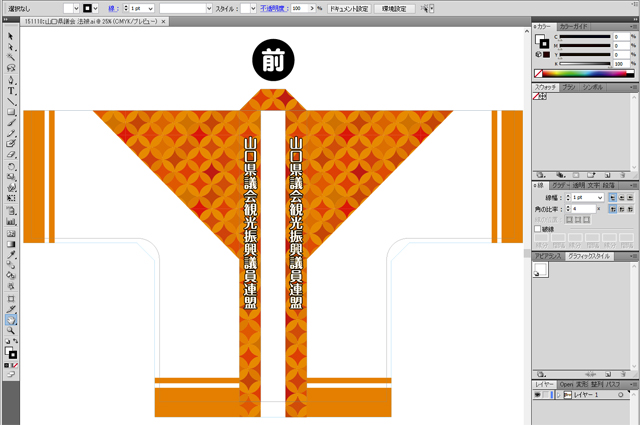Change screen mode at toolbox bottom
This screenshot has width=640, height=425.
(x=11, y=374)
